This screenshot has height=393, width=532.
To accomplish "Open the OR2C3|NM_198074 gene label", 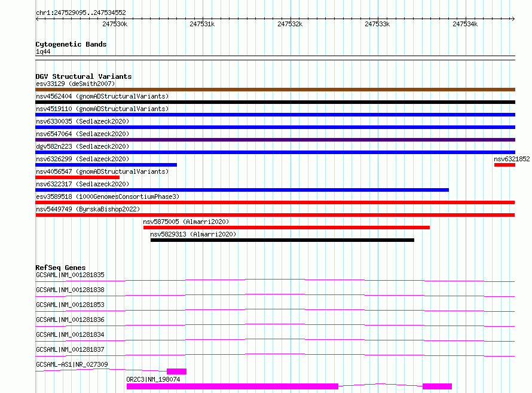I will coord(153,379).
